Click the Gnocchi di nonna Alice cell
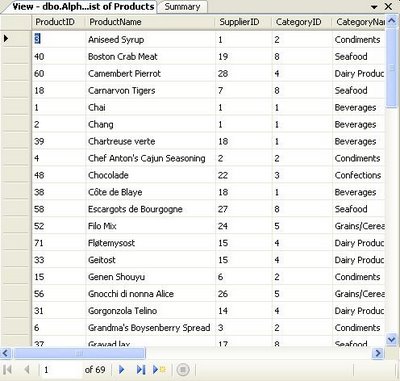The height and width of the screenshot is (381, 400). [150, 294]
